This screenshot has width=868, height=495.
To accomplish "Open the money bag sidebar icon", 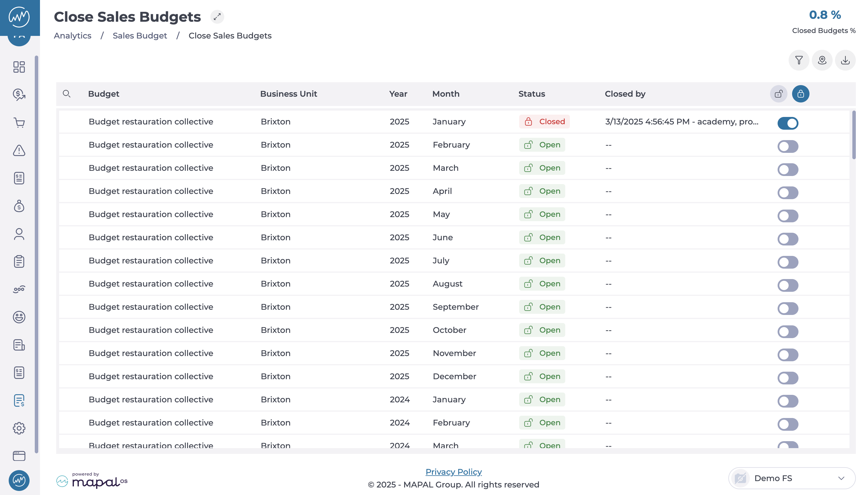I will (x=19, y=206).
